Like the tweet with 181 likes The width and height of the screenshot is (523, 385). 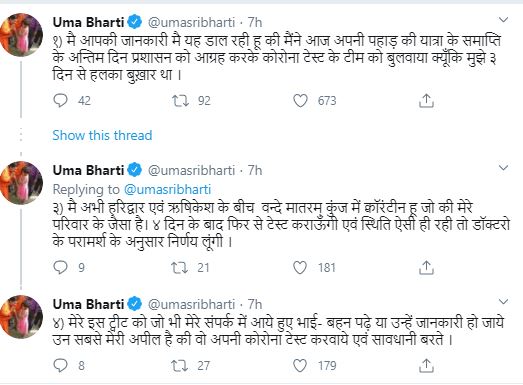(300, 267)
